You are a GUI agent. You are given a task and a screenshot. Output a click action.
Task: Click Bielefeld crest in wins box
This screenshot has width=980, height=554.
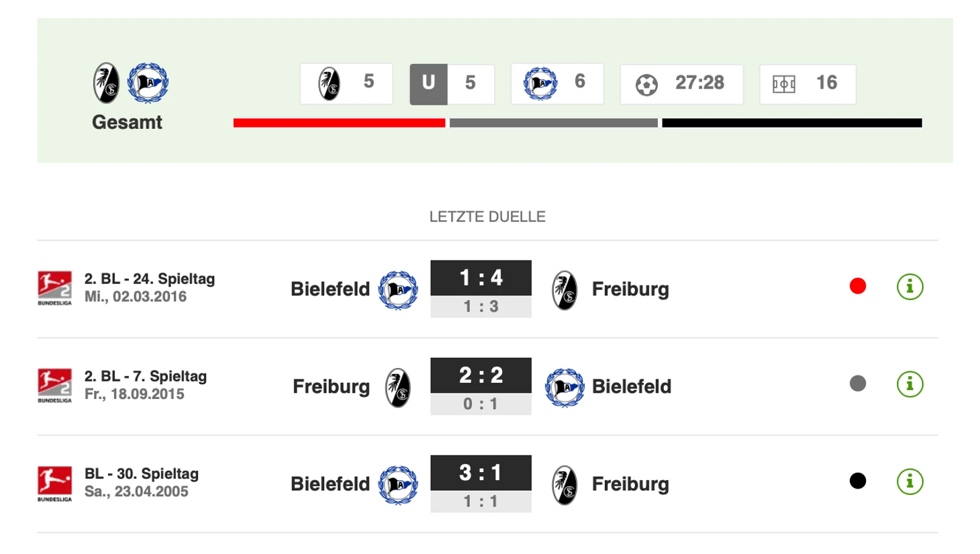click(540, 84)
